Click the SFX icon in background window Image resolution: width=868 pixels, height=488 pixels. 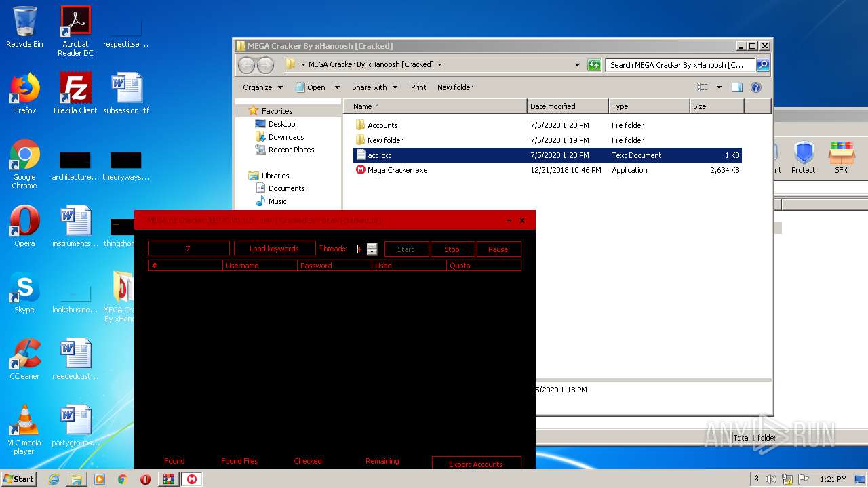coord(842,158)
